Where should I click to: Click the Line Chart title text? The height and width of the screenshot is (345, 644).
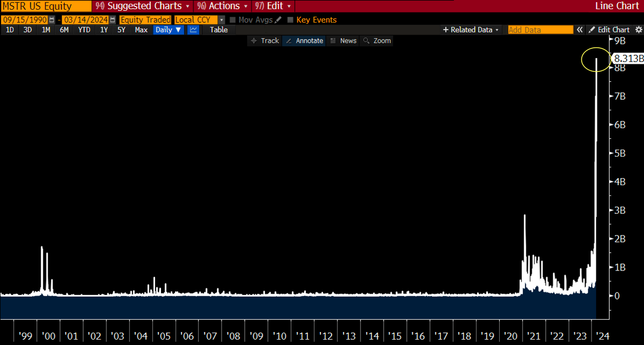click(618, 6)
